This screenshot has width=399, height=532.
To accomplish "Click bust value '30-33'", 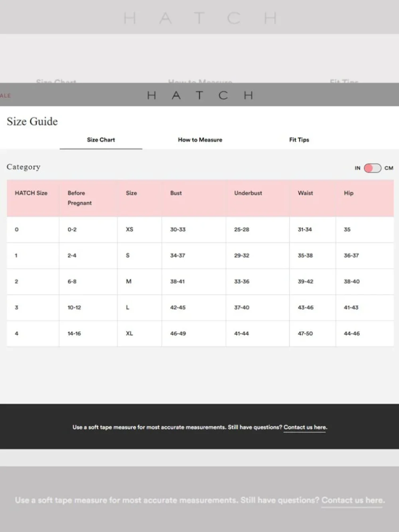I will (178, 229).
